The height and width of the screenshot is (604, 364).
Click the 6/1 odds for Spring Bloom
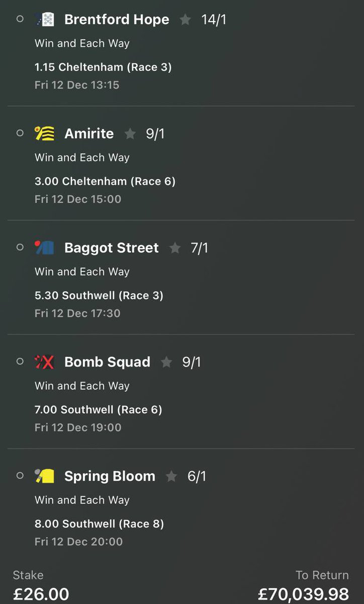click(x=197, y=476)
